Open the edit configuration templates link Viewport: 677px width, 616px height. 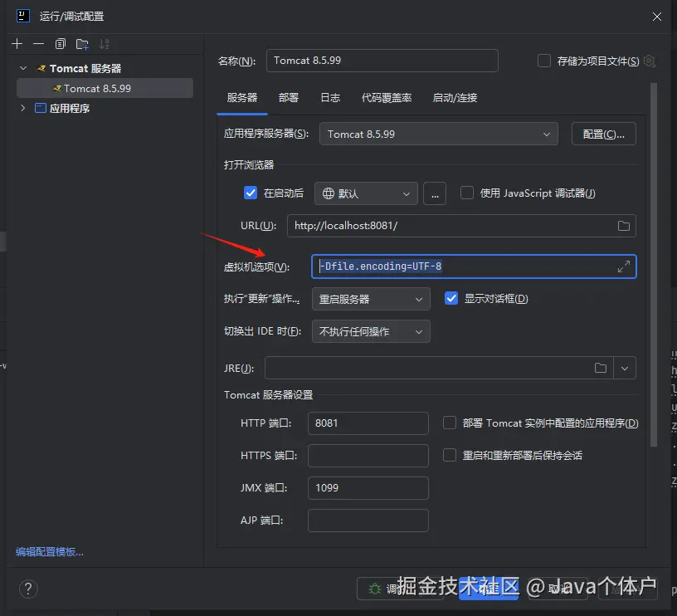coord(50,551)
